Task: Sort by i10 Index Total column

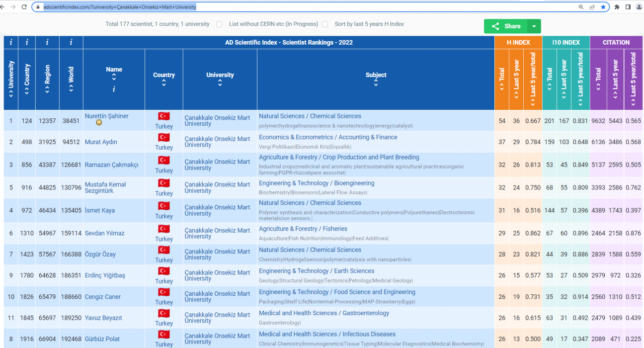Action: pyautogui.click(x=550, y=79)
